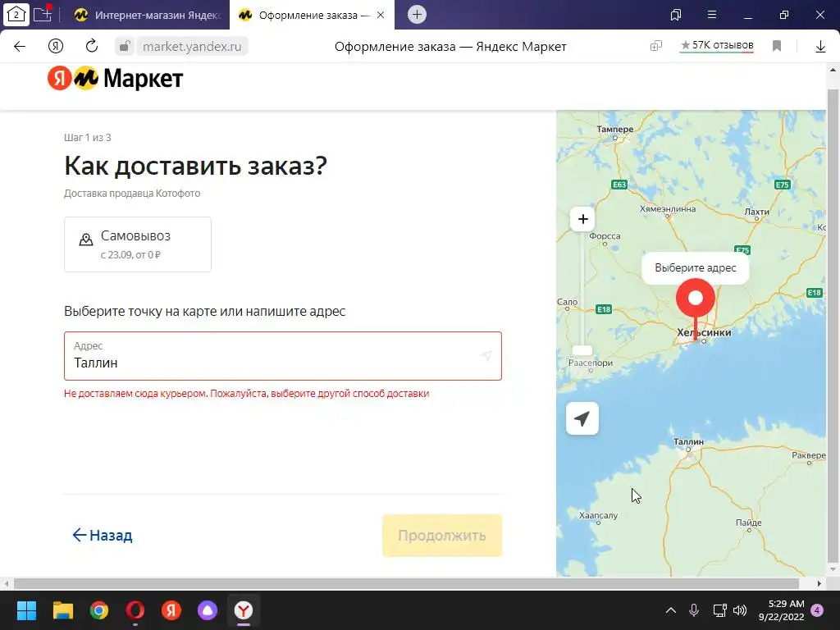Close the Оформление заказа tab

coord(381,15)
